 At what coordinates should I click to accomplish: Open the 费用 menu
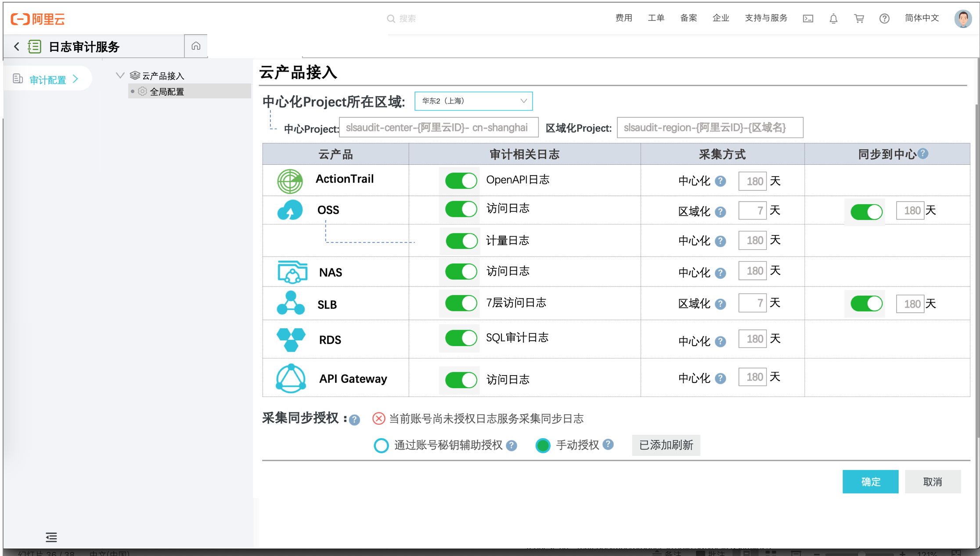(x=624, y=18)
